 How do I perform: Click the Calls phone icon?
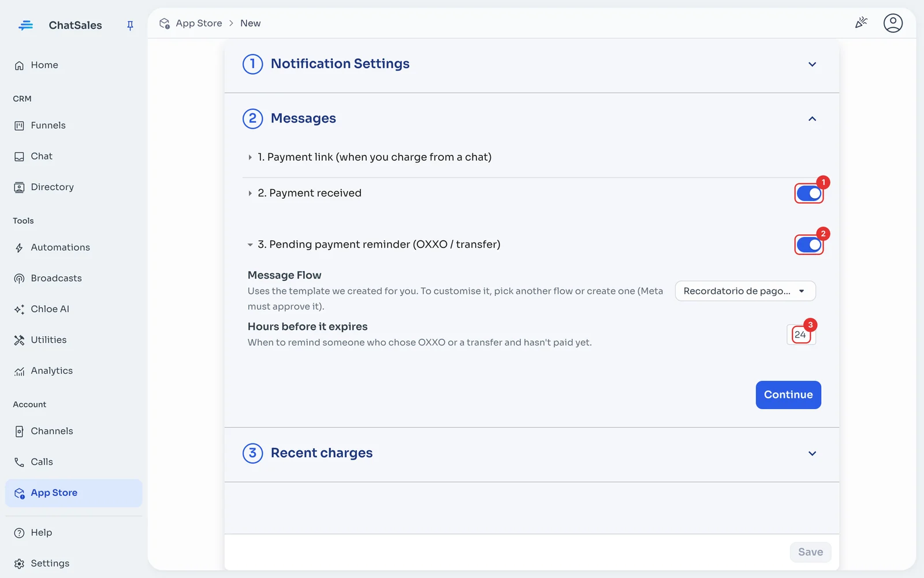tap(19, 462)
